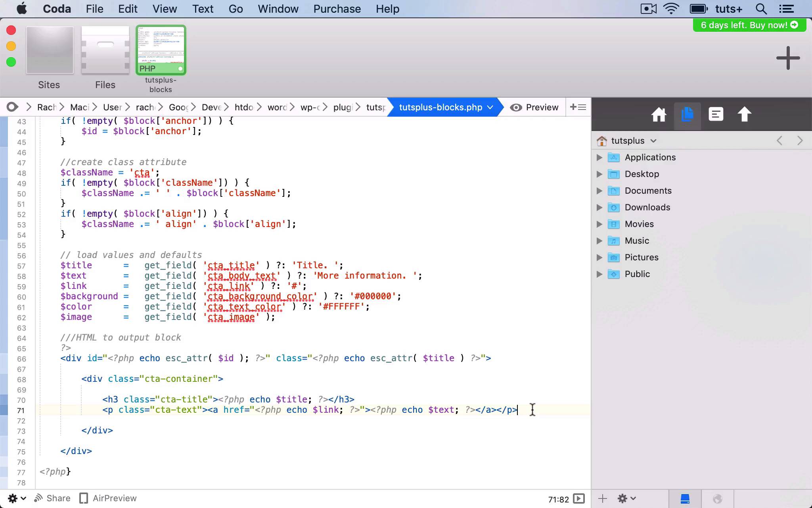The image size is (812, 508).
Task: Click the upload arrow icon in the sidebar toolbar
Action: (x=744, y=114)
